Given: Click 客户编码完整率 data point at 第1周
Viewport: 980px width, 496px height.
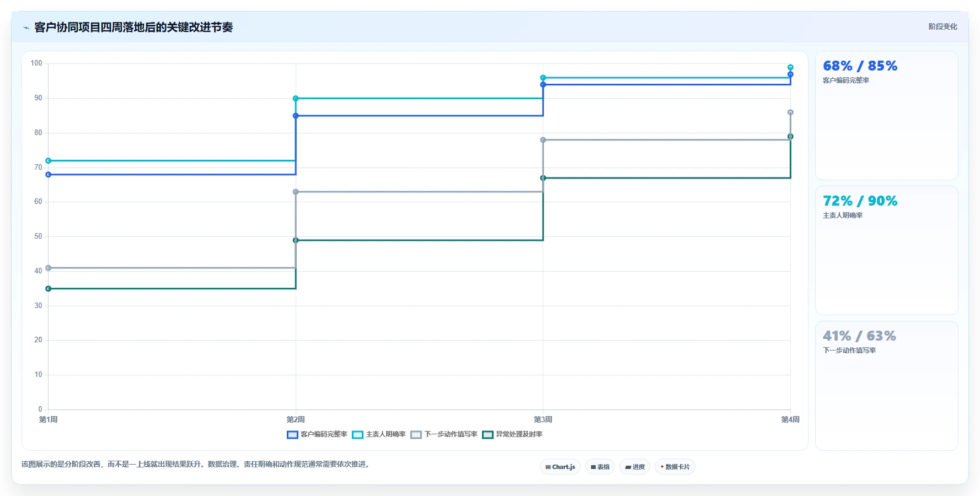Looking at the screenshot, I should [x=49, y=175].
